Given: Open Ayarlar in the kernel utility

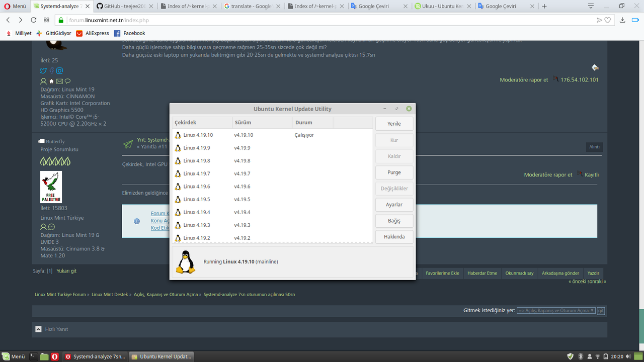Looking at the screenshot, I should [394, 204].
